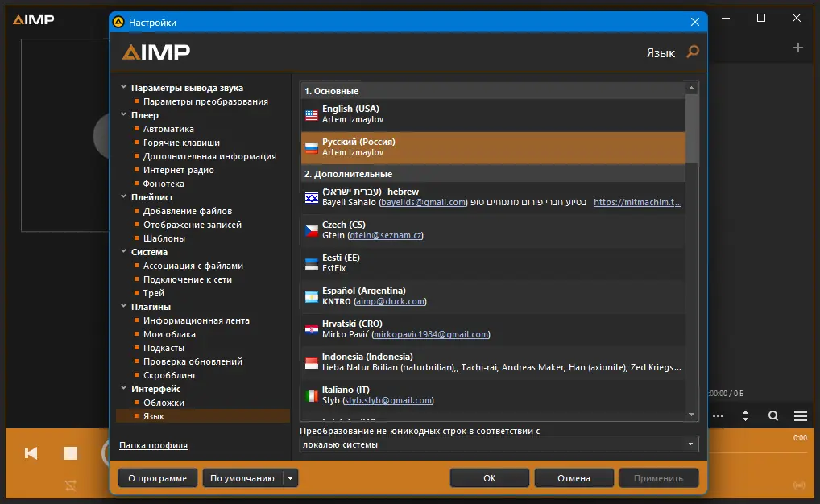Image resolution: width=820 pixels, height=504 pixels.
Task: Click the gtein@seznam.cz email link
Action: click(385, 235)
